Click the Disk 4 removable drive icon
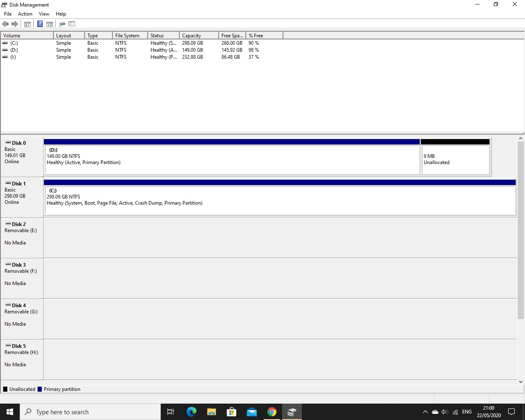 8,305
